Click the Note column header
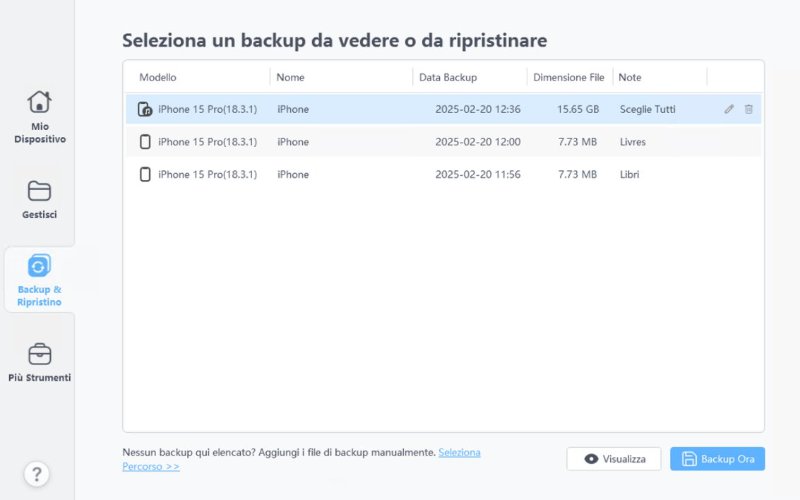800x500 pixels. (630, 77)
